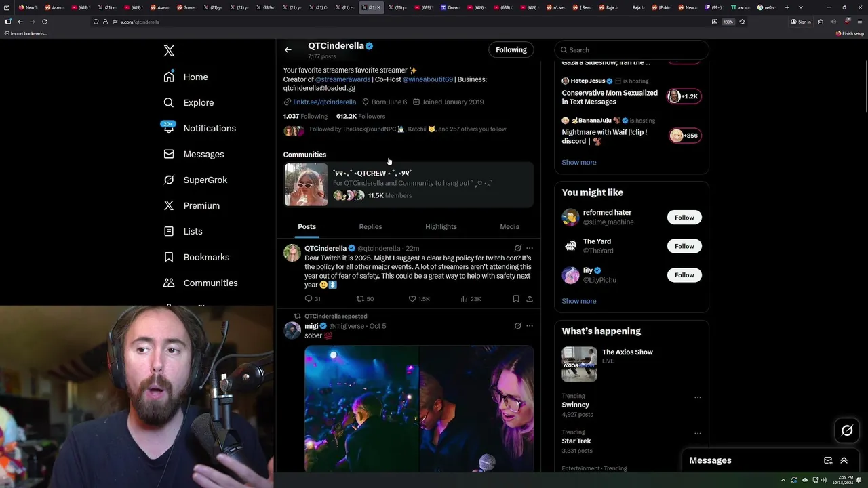This screenshot has height=488, width=868.
Task: Open the floating Grok button
Action: [x=847, y=430]
